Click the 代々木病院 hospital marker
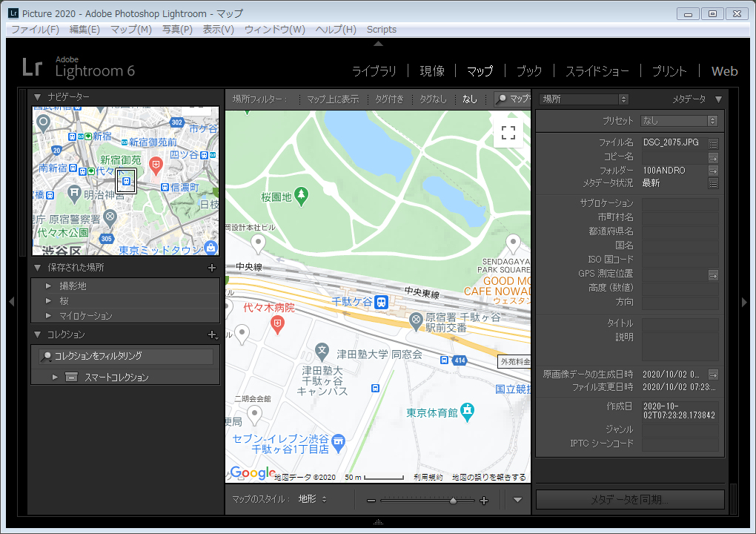 [278, 323]
